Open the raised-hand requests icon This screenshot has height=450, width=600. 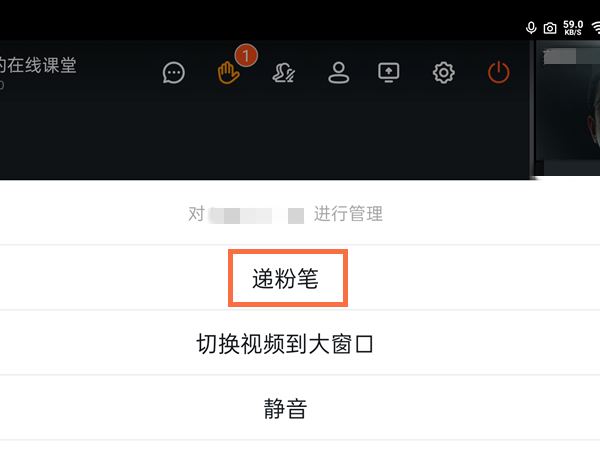228,73
